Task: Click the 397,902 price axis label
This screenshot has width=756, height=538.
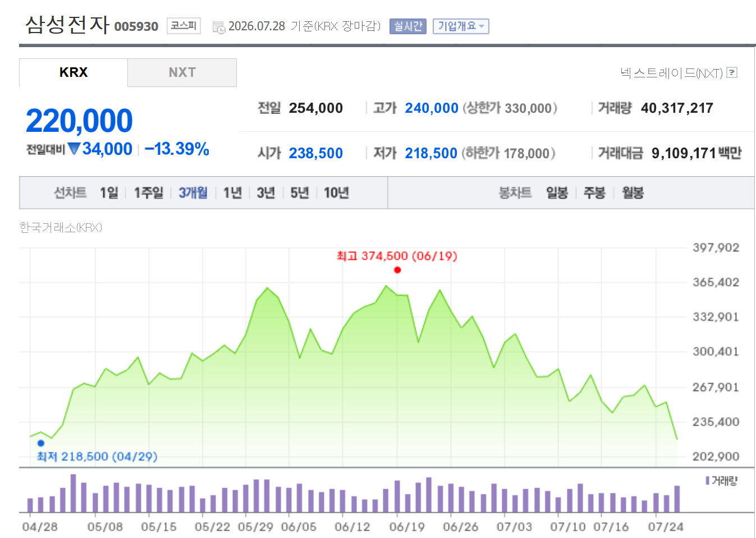Action: tap(716, 247)
